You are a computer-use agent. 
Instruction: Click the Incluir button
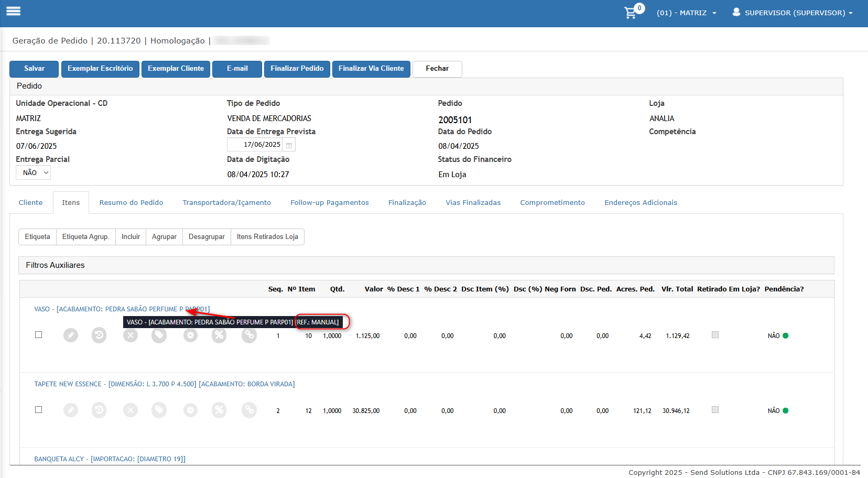point(131,237)
